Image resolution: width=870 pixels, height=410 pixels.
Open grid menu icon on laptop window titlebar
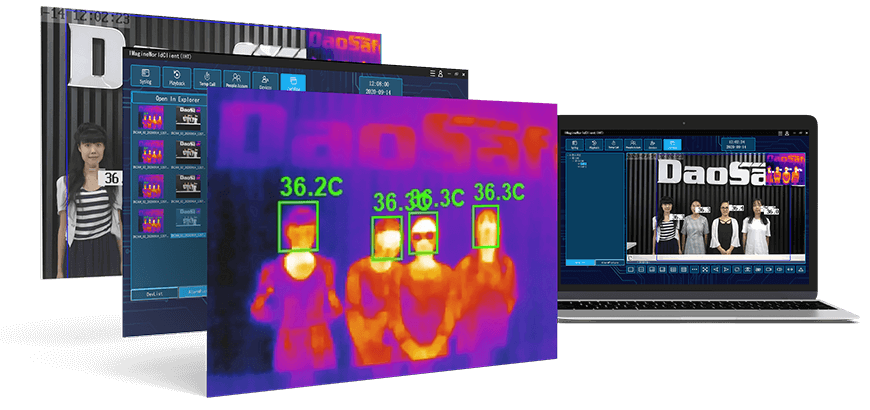(780, 133)
